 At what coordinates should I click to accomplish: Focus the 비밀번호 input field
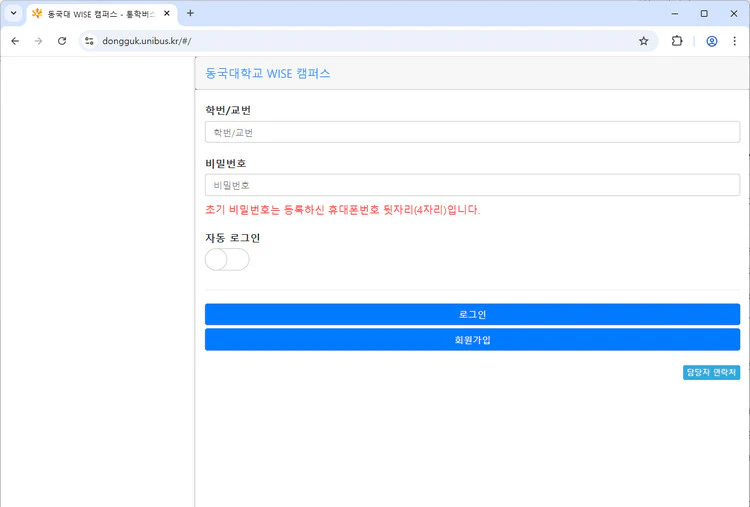472,185
